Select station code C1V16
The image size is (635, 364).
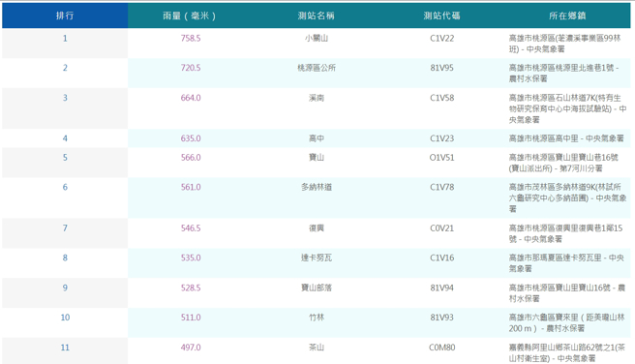click(x=441, y=258)
